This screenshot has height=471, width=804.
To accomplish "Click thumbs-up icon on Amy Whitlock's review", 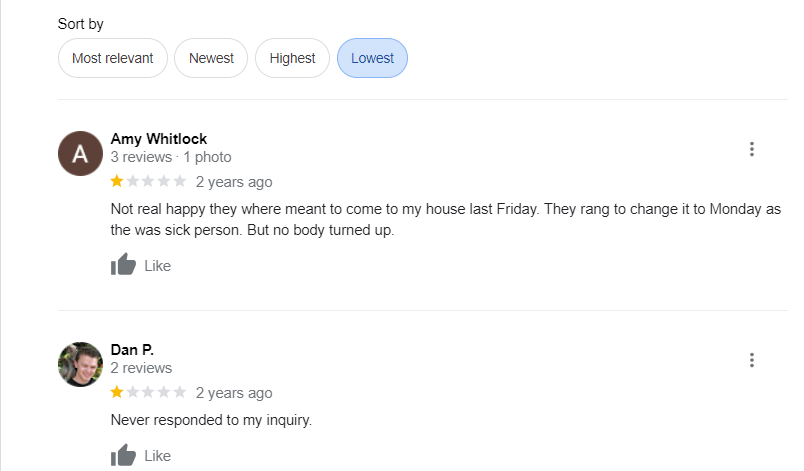I will [123, 265].
